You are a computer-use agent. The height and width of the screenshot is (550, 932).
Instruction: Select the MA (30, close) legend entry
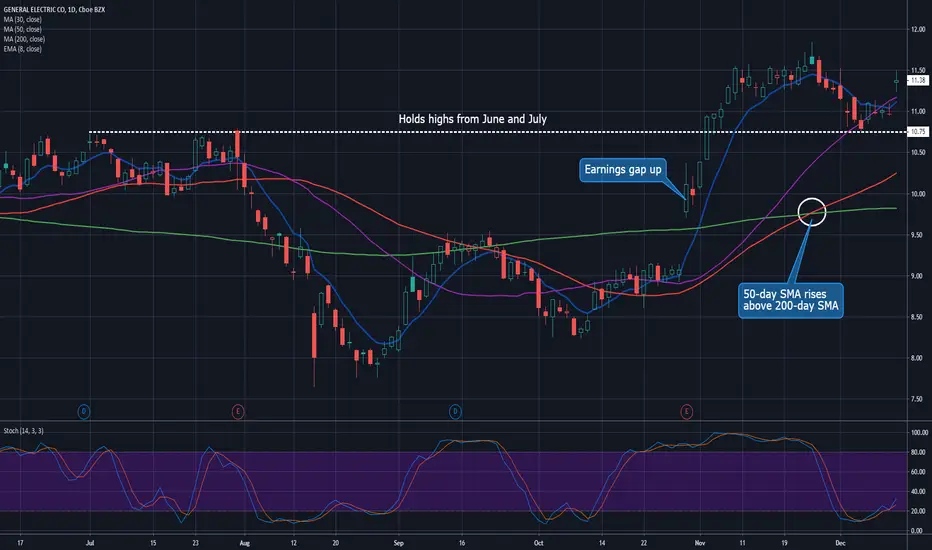coord(23,20)
